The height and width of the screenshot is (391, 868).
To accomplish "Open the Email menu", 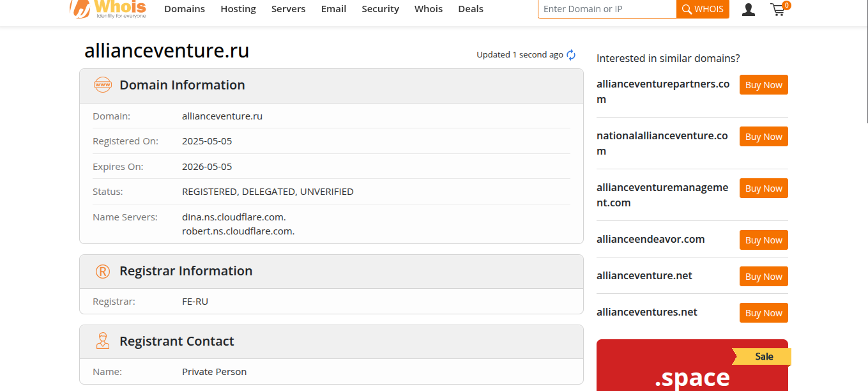I will (333, 9).
